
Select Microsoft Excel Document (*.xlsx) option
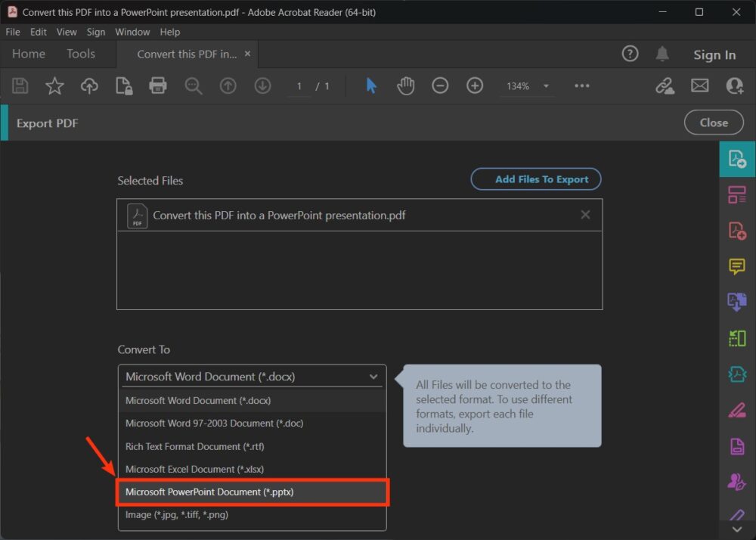[252, 469]
